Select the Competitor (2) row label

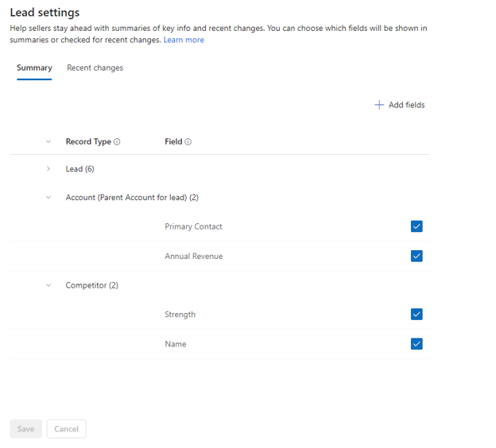point(91,285)
